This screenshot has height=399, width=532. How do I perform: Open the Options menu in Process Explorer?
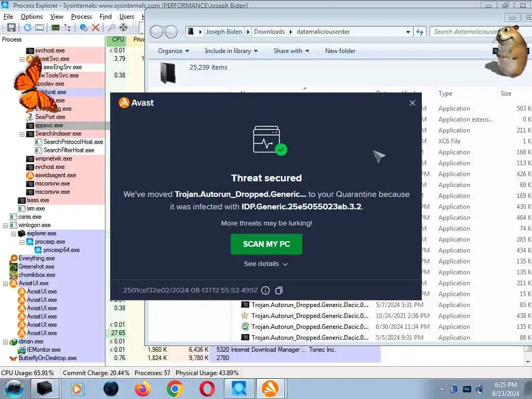(32, 17)
